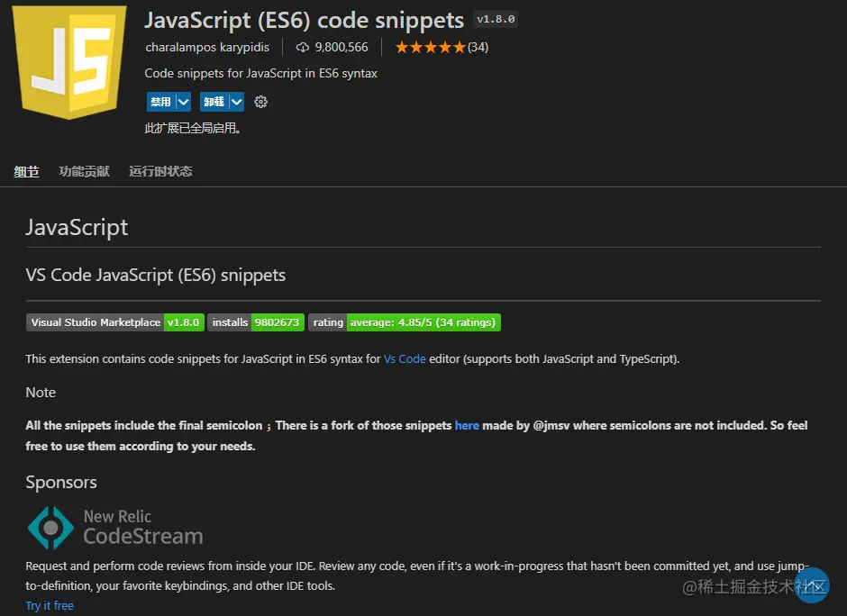Click the install count download icon

pos(302,48)
